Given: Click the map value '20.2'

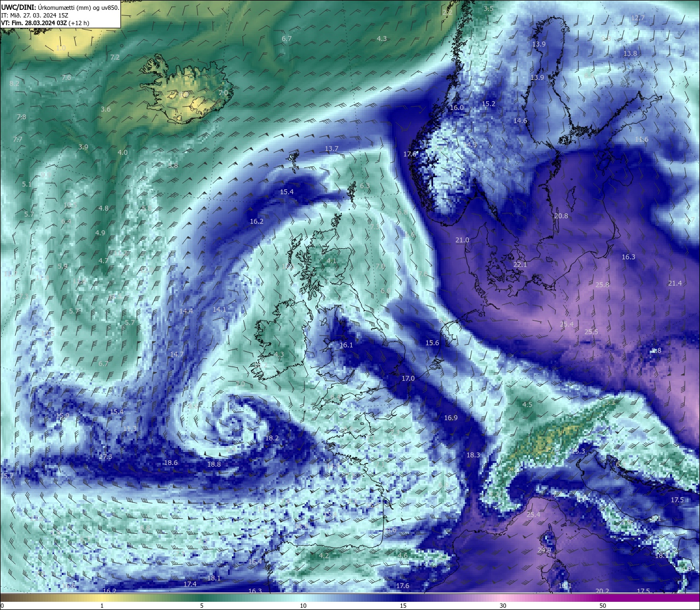Looking at the screenshot, I should pyautogui.click(x=602, y=591).
